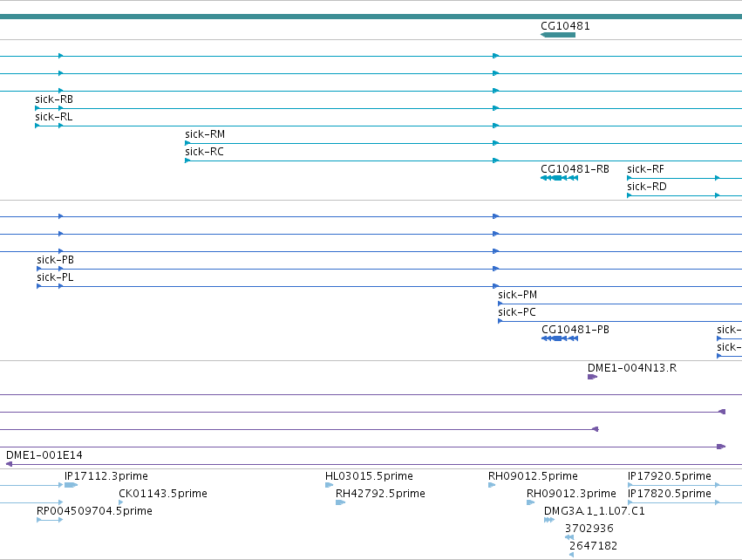Viewport: 742px width, 560px height.
Task: Select the RH09012.3prime arrow glyph
Action: coord(530,502)
